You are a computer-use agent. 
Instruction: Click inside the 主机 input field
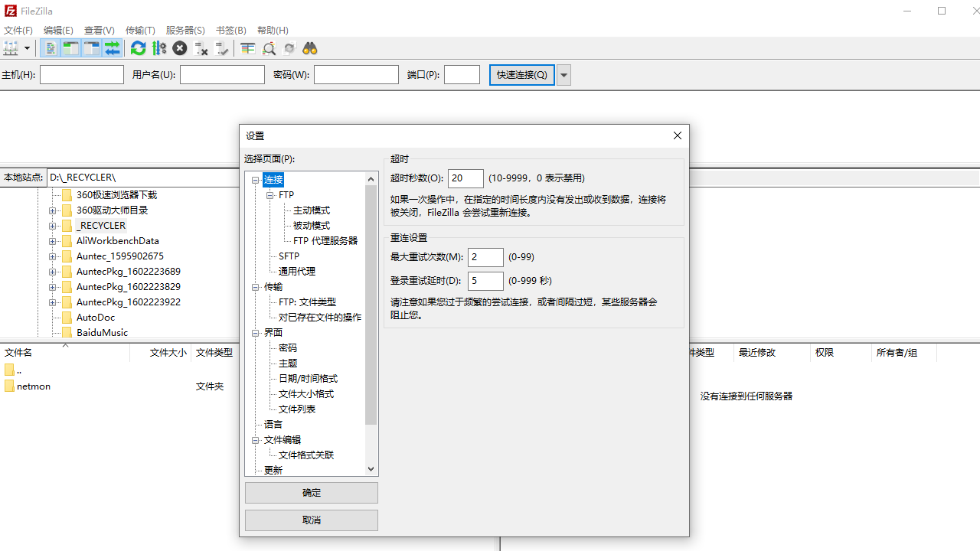[x=81, y=74]
